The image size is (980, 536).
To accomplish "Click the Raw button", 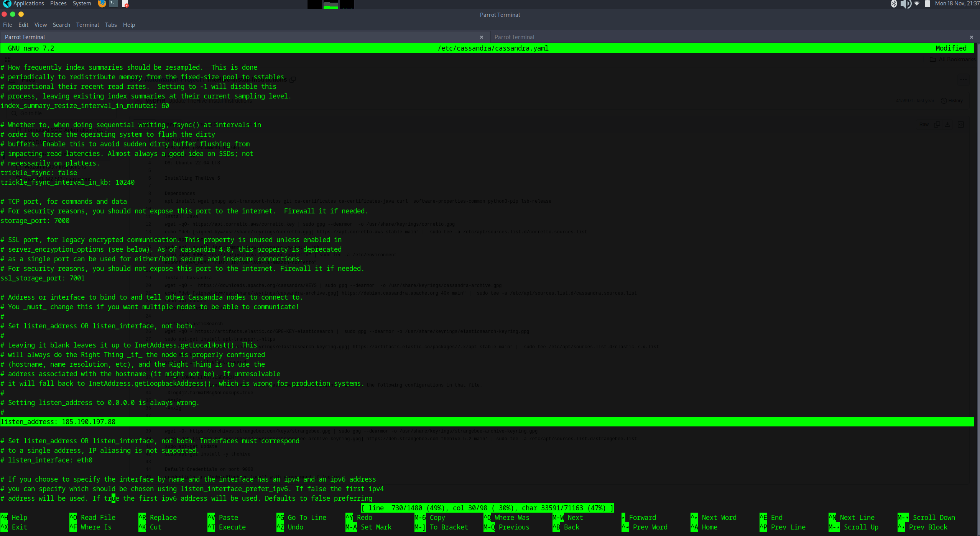I will (924, 125).
